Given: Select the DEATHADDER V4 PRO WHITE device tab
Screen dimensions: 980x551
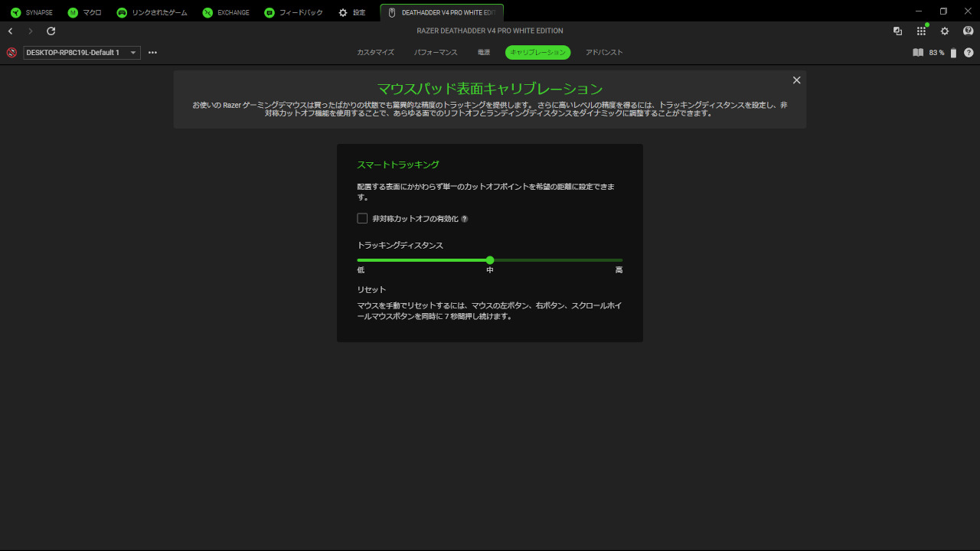Looking at the screenshot, I should [442, 13].
